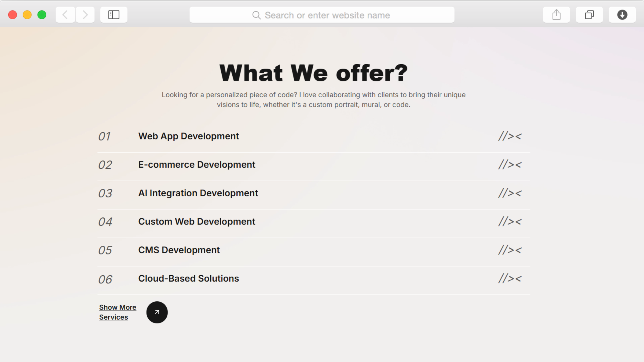Click the code symbol beside Custom Web Development
The image size is (644, 362).
click(510, 221)
